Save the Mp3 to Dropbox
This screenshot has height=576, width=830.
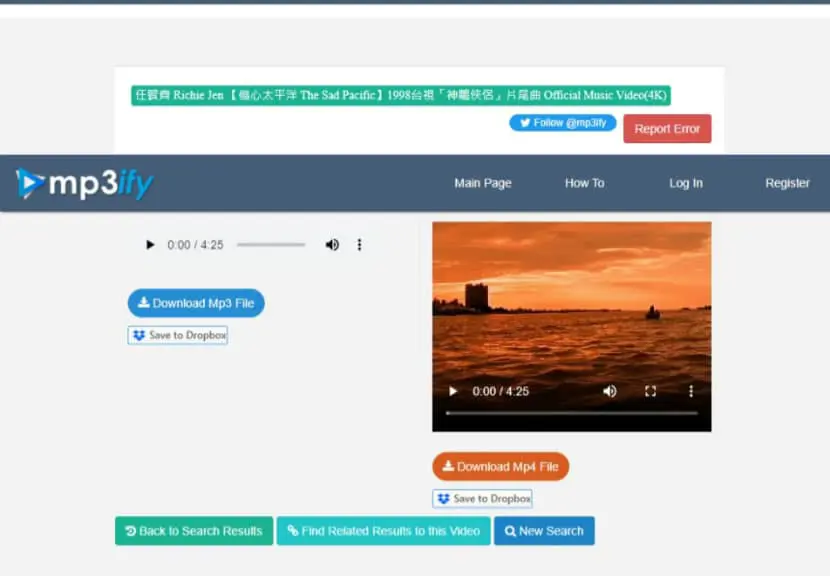point(178,335)
